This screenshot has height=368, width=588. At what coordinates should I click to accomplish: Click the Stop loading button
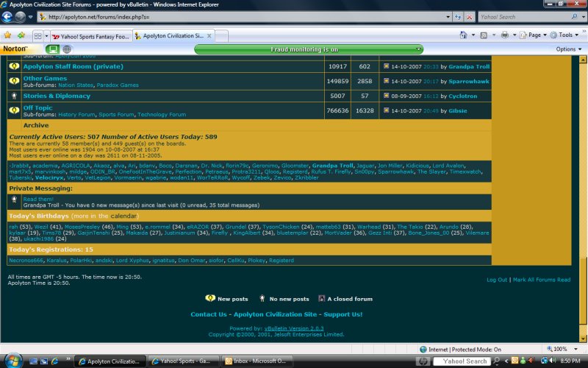(470, 16)
